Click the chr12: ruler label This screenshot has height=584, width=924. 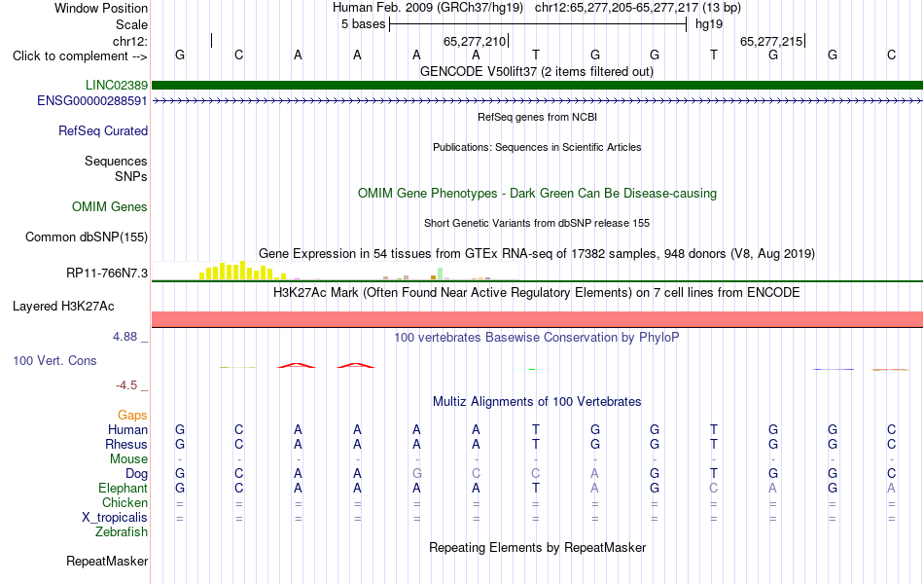130,41
